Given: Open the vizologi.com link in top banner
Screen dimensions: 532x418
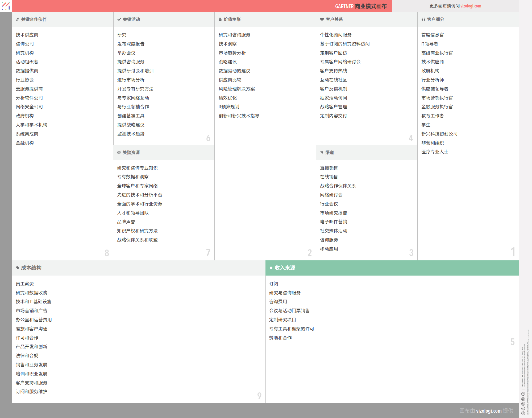Looking at the screenshot, I should pos(471,6).
